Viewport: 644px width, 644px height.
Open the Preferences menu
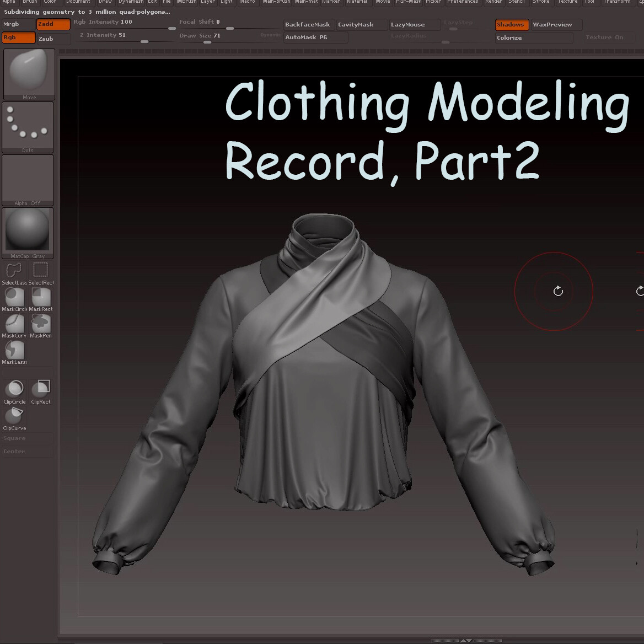point(463,2)
